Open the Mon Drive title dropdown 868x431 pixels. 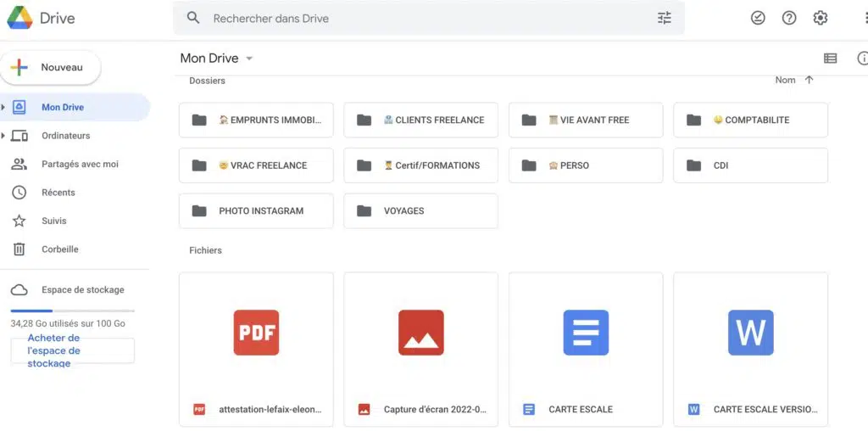click(x=249, y=59)
